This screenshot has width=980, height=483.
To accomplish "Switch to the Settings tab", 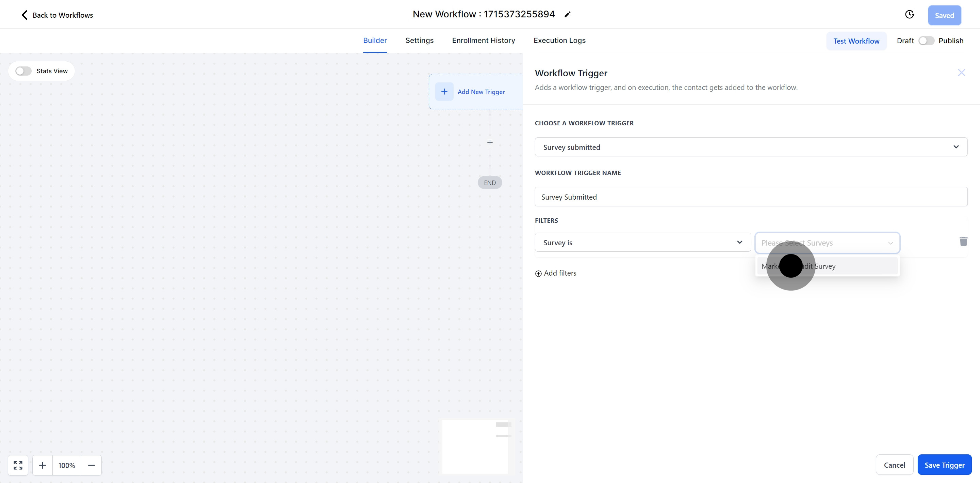I will pyautogui.click(x=419, y=41).
